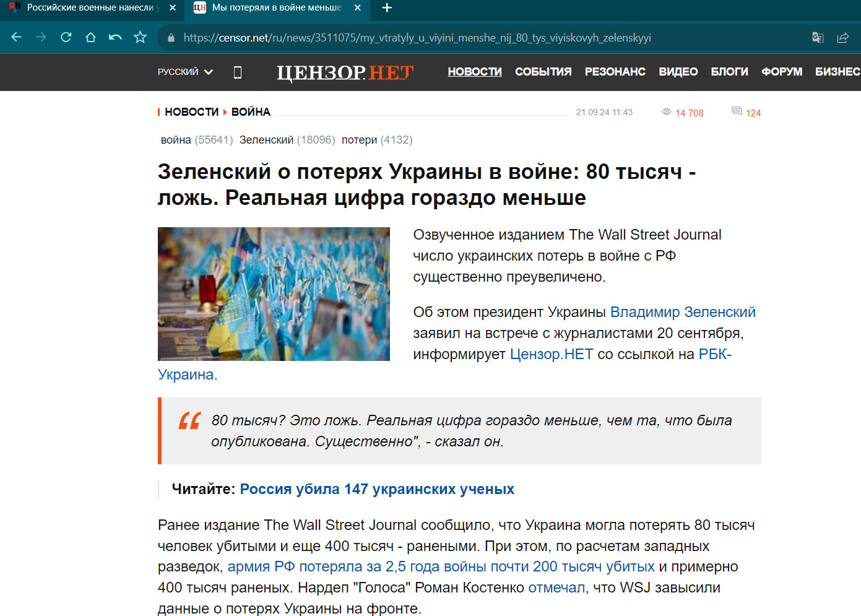Open the РЕЗОНАНС menu item
The image size is (861, 616).
point(615,72)
